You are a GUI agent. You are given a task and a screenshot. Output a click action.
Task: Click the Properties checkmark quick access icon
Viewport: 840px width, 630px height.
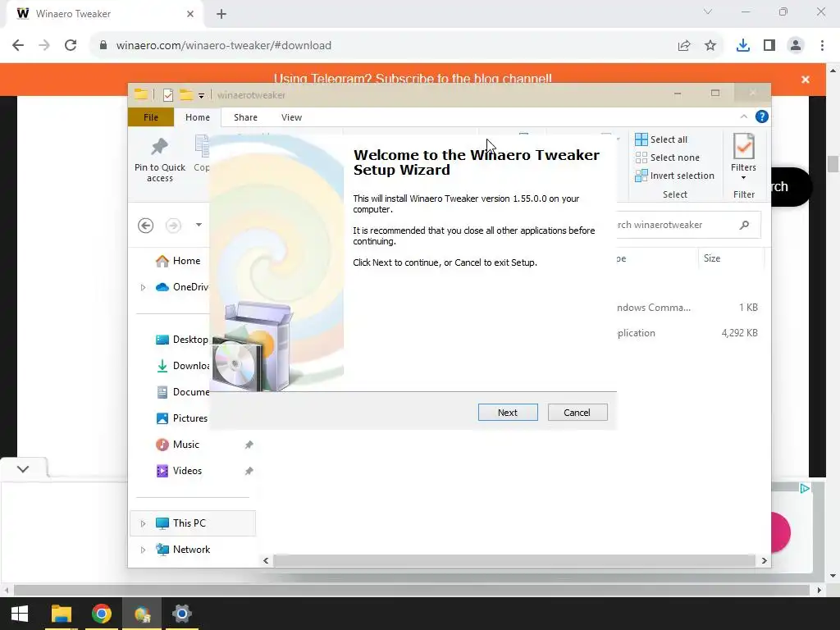[167, 95]
